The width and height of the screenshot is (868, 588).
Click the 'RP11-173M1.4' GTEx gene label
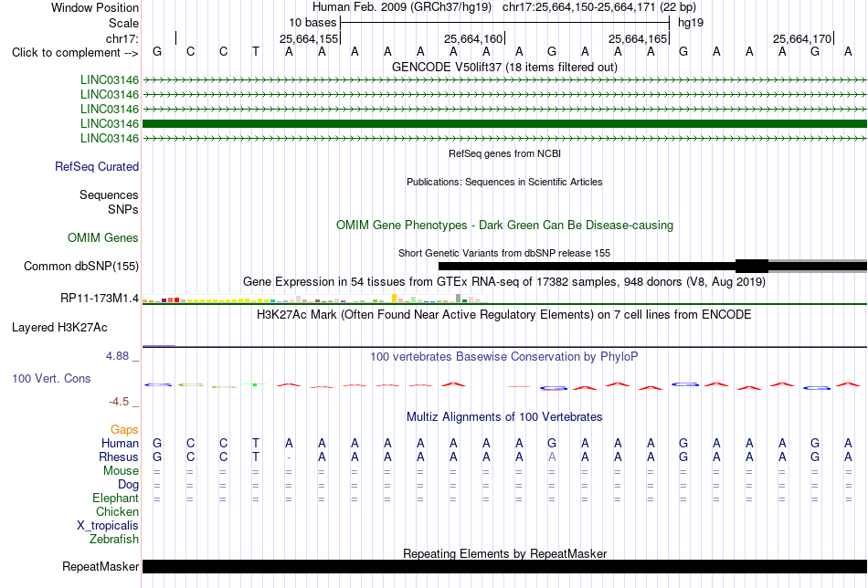[100, 299]
